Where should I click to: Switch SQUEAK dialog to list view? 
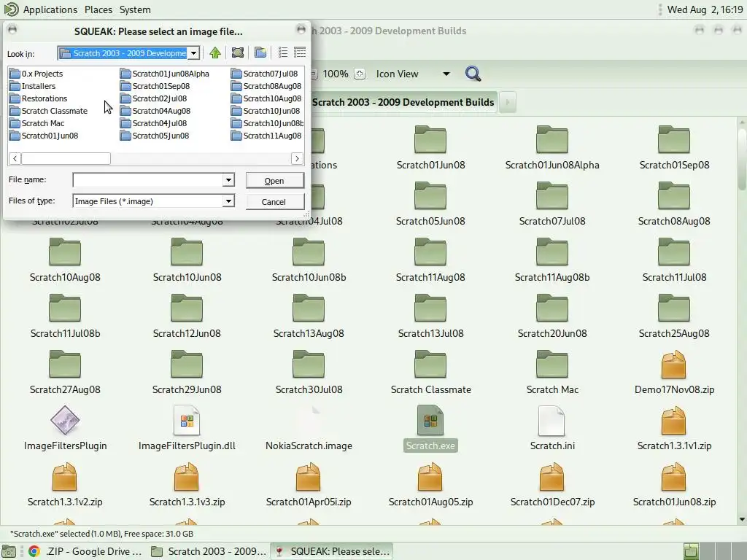(283, 52)
